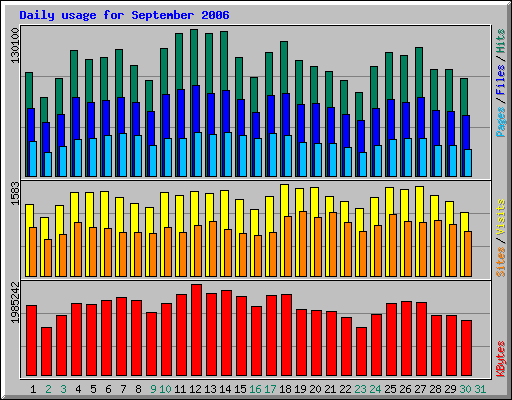Viewport: 512px width, 400px height.
Task: Click day label 1 on the x-axis
Action: pyautogui.click(x=33, y=389)
